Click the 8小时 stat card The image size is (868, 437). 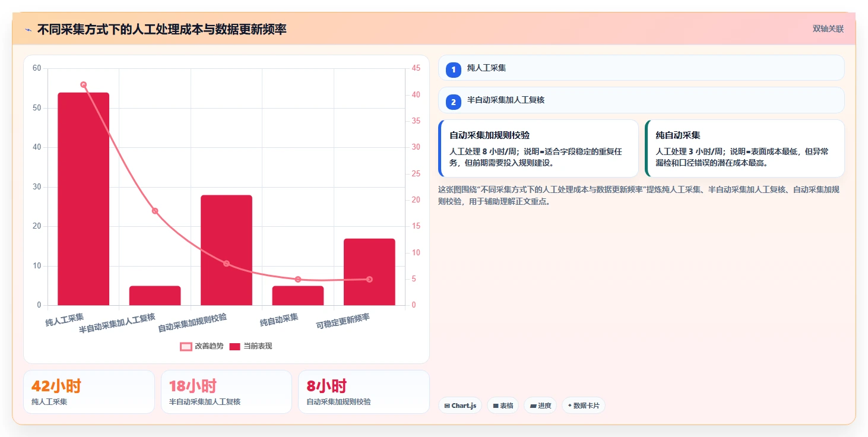pos(363,392)
